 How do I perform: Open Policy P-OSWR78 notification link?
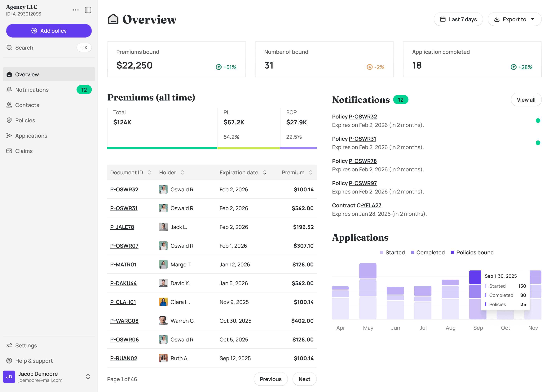pos(363,161)
